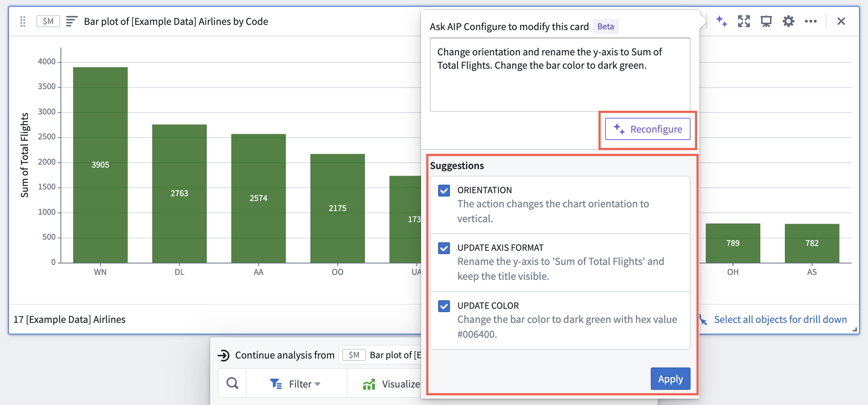Click the drag handle dots icon
Screen dimensions: 868x405
tap(23, 22)
